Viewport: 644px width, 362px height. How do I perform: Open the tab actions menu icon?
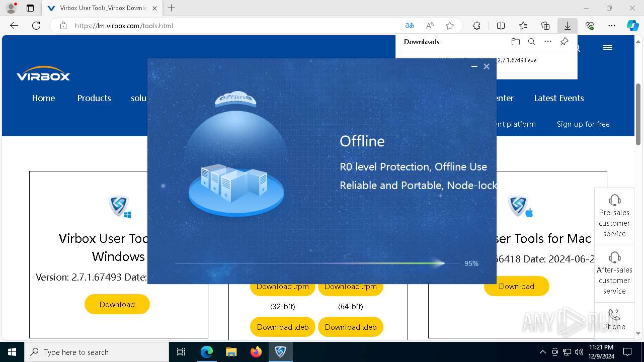click(x=30, y=8)
